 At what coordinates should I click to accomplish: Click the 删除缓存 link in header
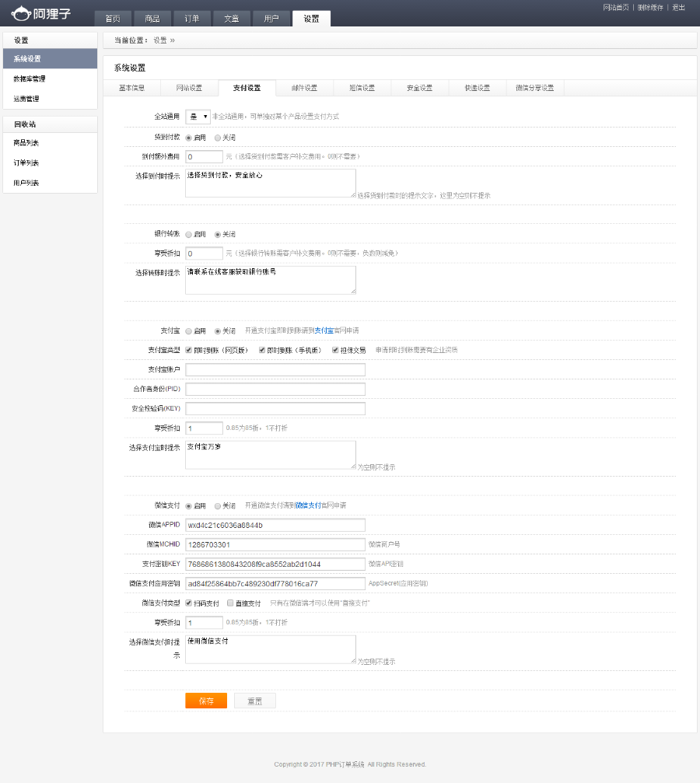coord(650,8)
